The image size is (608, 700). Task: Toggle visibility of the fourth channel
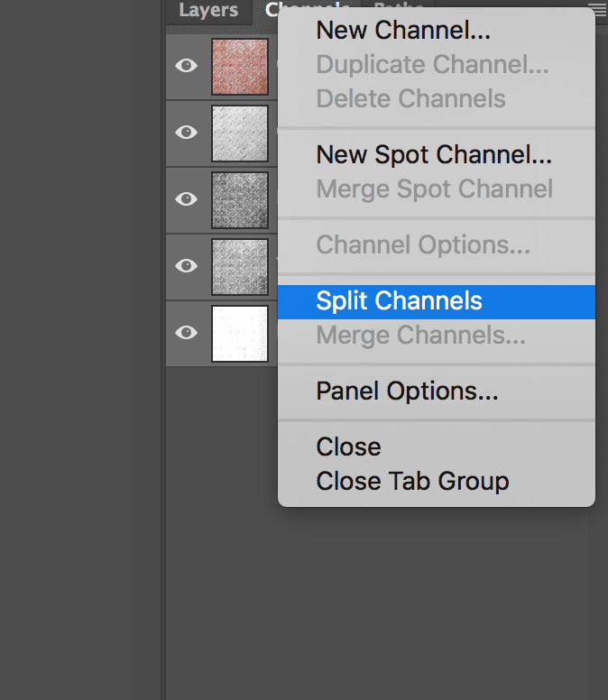click(x=186, y=265)
